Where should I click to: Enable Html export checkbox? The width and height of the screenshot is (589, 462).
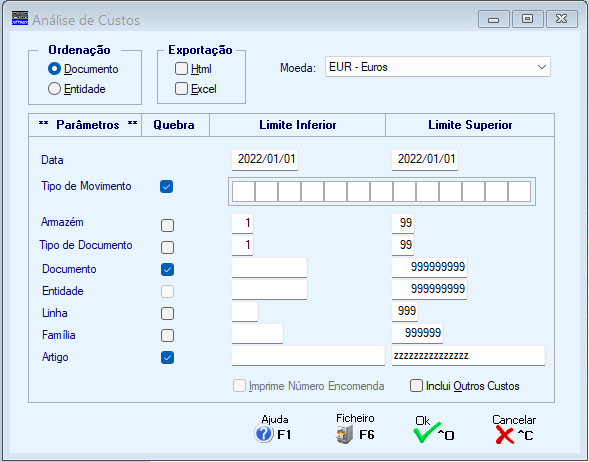point(181,69)
